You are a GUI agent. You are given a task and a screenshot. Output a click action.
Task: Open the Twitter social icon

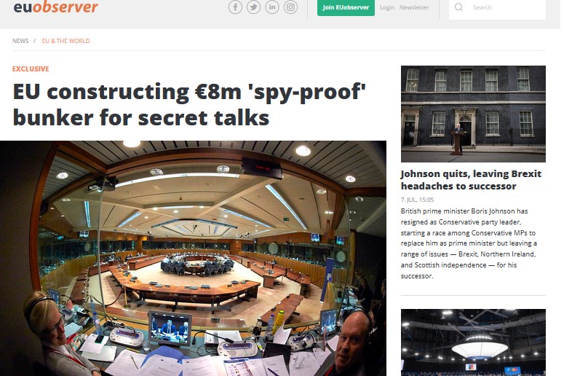pos(253,7)
